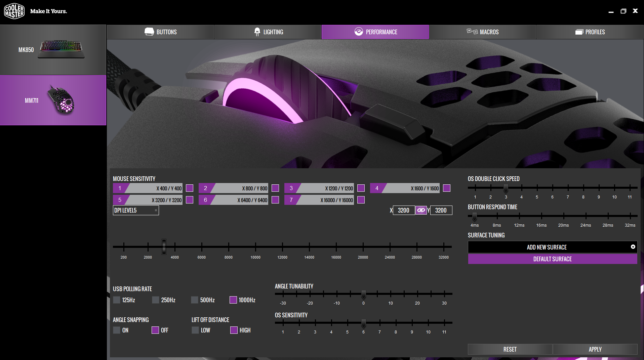Click the Lighting tab bulb icon
The image size is (644, 360).
pyautogui.click(x=257, y=32)
